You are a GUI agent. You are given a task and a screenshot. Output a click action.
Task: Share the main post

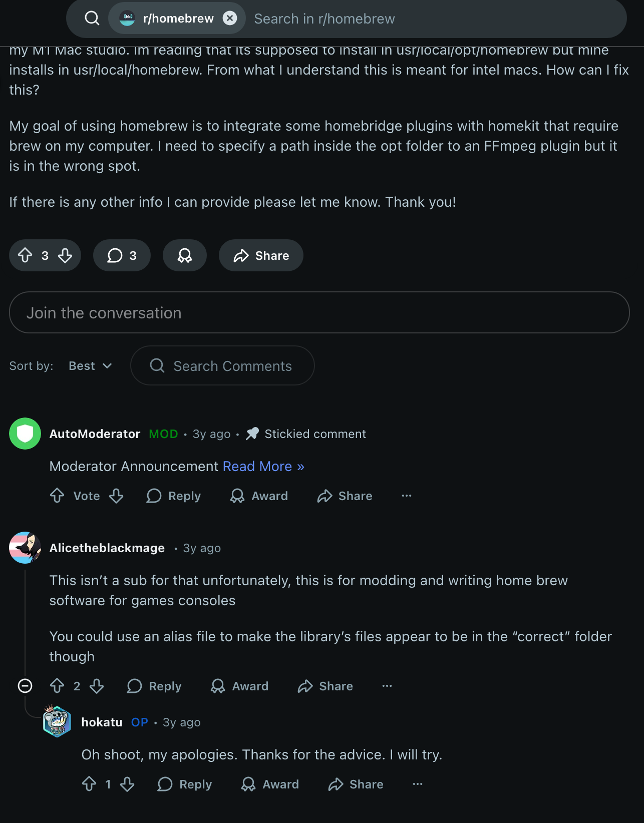pyautogui.click(x=261, y=255)
